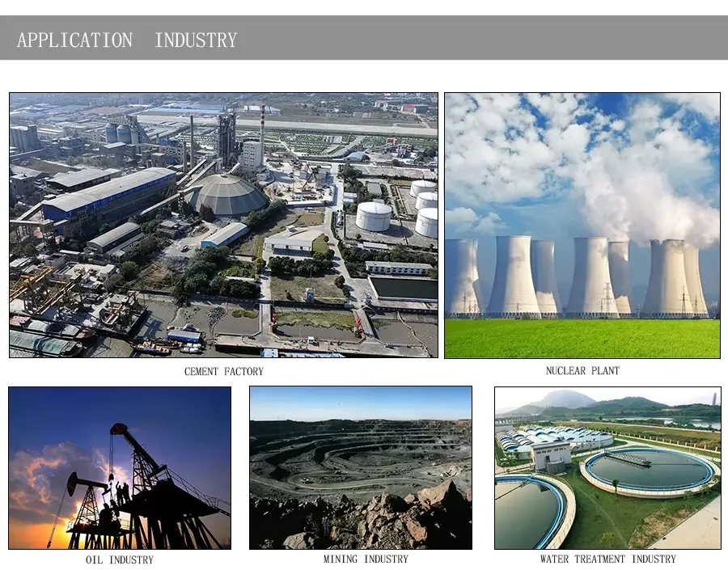
Task: Click the cement factory aerial photo
Action: point(223,225)
